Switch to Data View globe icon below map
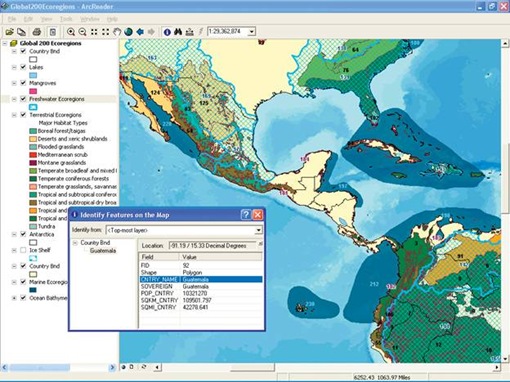Image resolution: width=510 pixels, height=382 pixels. 123,367
